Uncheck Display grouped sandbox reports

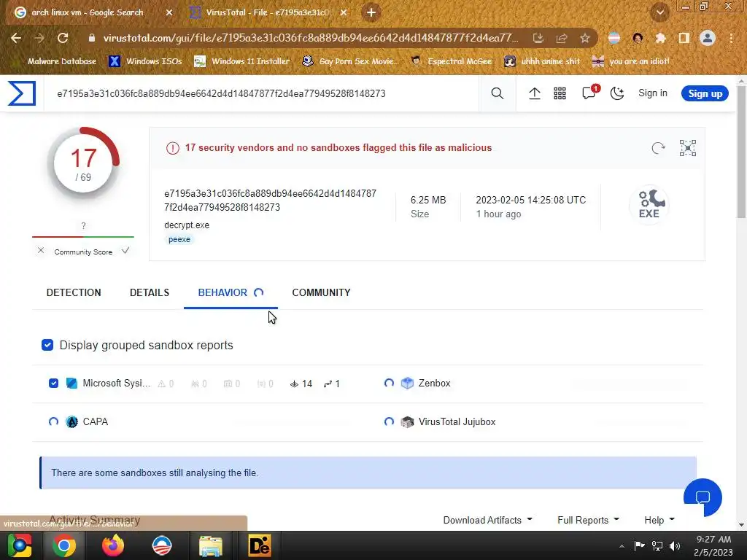click(x=47, y=345)
